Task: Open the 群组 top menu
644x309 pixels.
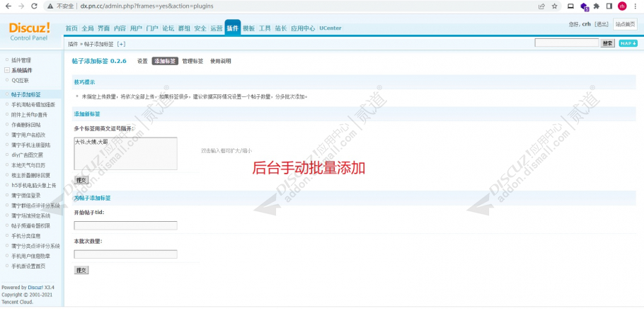Action: click(x=184, y=28)
